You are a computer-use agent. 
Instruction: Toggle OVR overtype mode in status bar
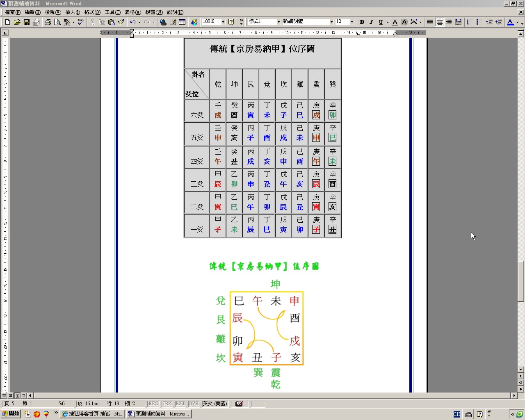pos(194,404)
